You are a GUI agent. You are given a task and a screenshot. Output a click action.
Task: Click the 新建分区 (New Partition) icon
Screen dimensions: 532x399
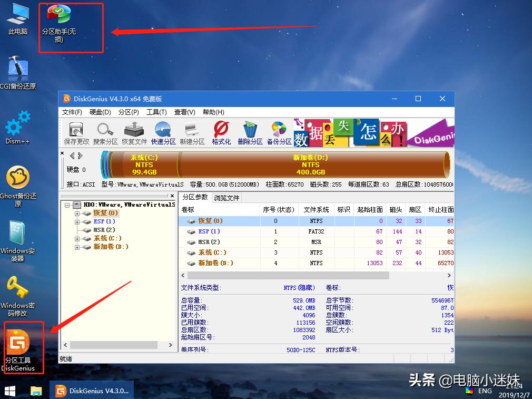pyautogui.click(x=192, y=132)
